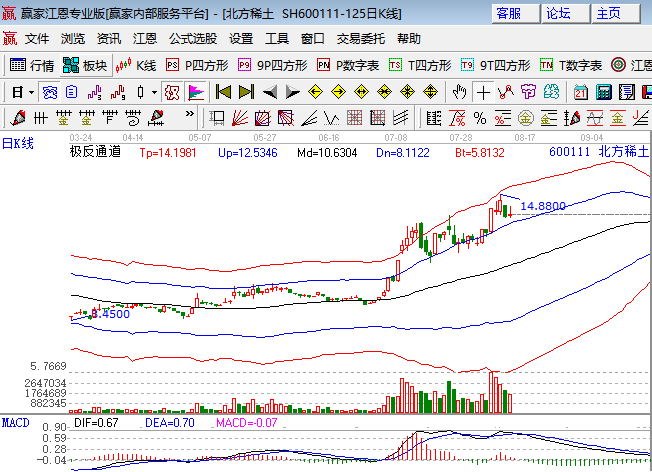The image size is (652, 472).
Task: Open the 交易委托 menu
Action: tap(361, 39)
